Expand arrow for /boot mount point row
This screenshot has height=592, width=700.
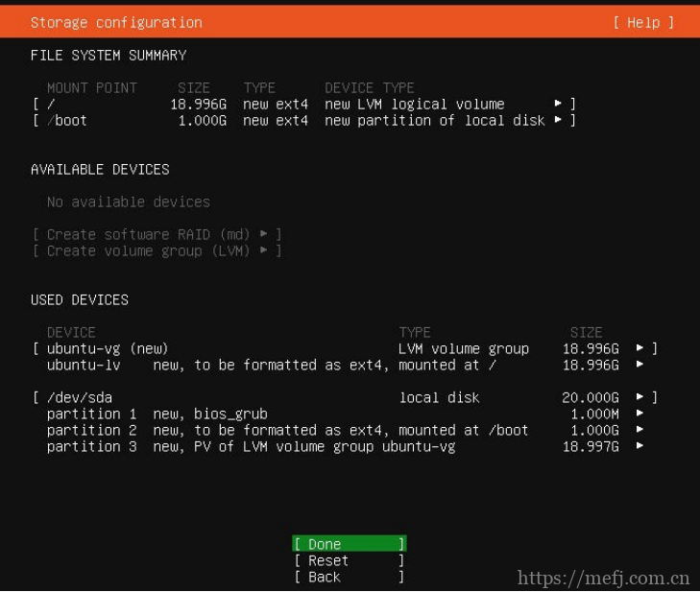coord(558,120)
